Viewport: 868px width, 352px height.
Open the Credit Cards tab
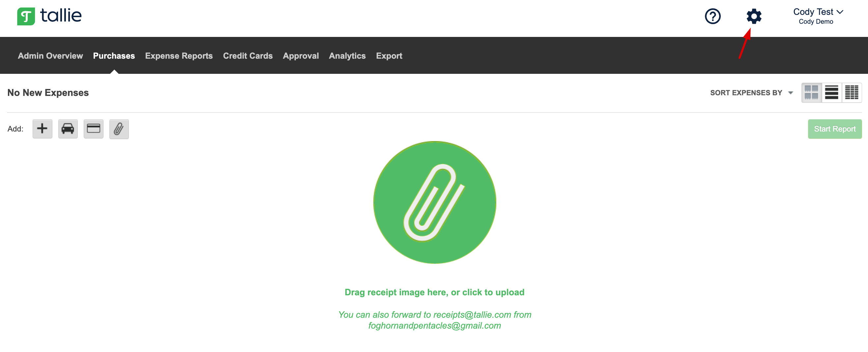248,56
